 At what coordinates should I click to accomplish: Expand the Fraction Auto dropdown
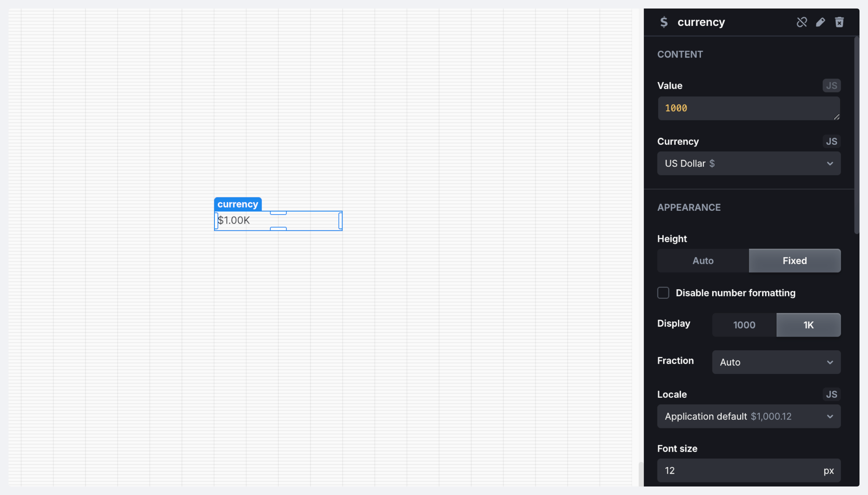click(776, 362)
